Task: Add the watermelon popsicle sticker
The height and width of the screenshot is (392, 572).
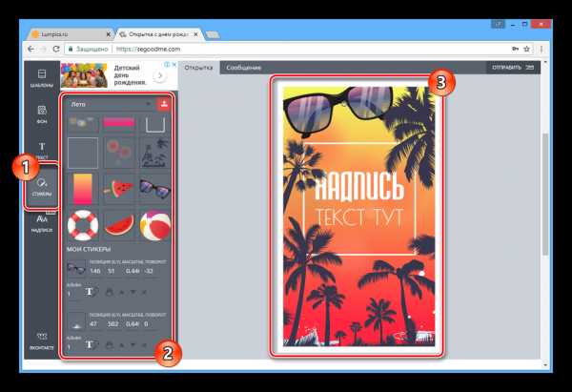Action: pyautogui.click(x=119, y=189)
